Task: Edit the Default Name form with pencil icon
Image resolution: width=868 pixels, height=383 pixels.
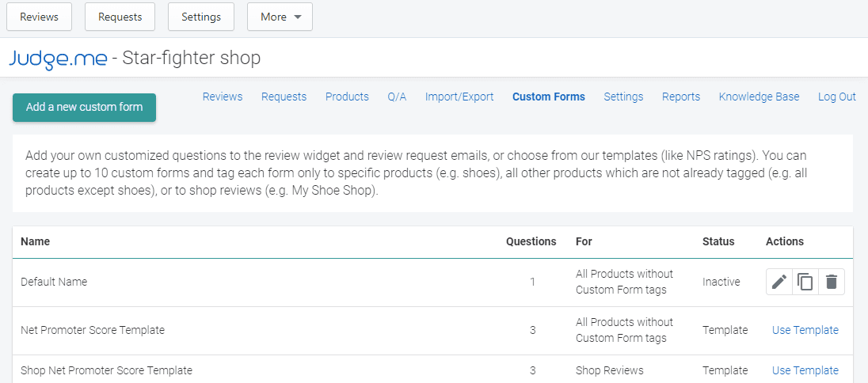Action: [x=779, y=282]
